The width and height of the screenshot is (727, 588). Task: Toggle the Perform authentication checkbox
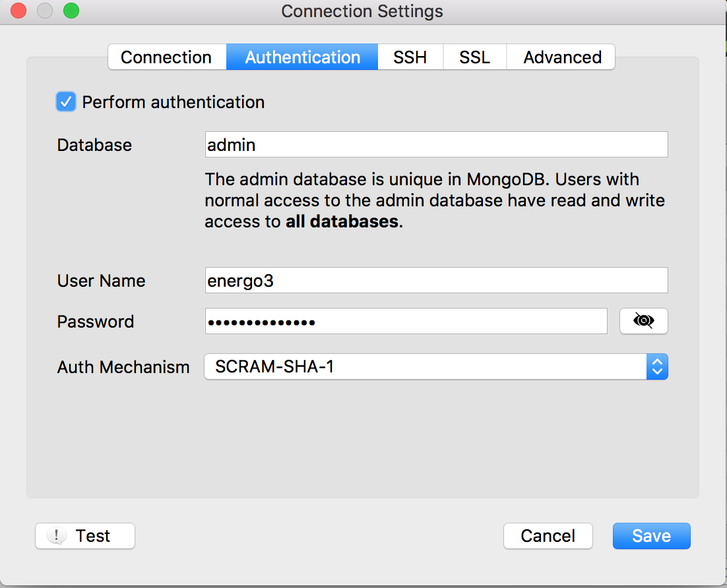(66, 102)
